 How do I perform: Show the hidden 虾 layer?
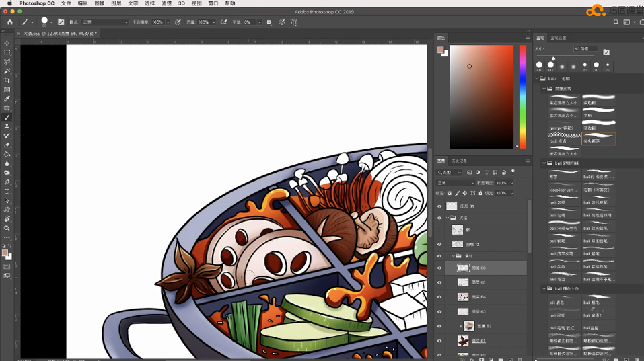point(439,230)
